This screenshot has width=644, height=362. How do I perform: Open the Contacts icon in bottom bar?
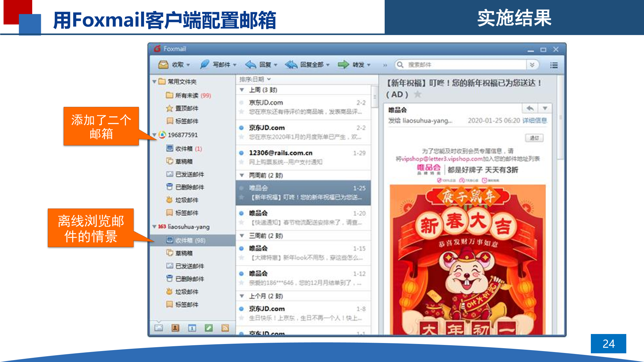(x=175, y=328)
